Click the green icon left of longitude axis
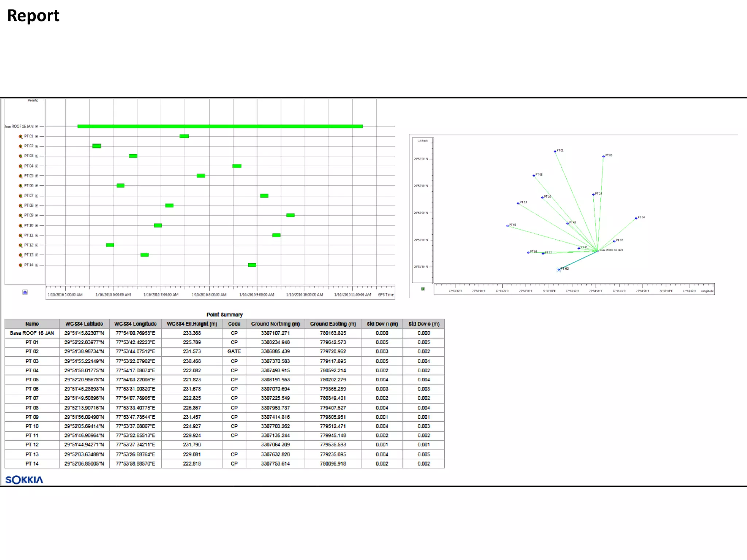Image resolution: width=747 pixels, height=560 pixels. 423,289
